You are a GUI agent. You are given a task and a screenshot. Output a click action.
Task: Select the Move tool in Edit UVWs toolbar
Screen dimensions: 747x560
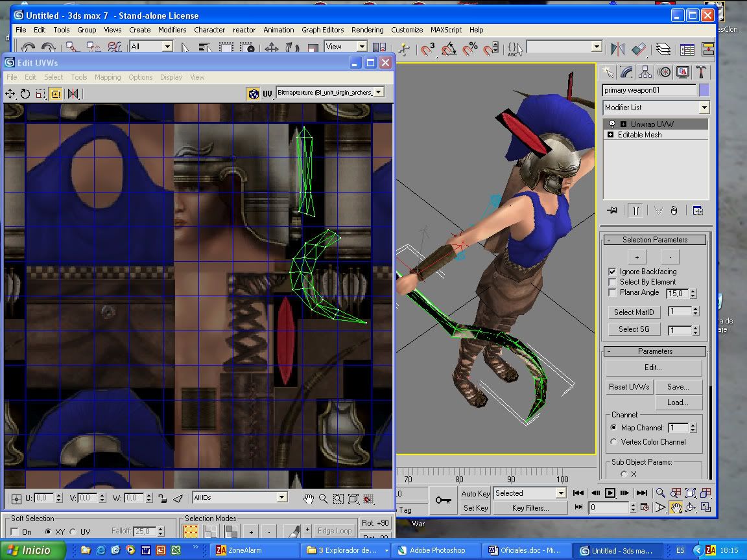10,94
